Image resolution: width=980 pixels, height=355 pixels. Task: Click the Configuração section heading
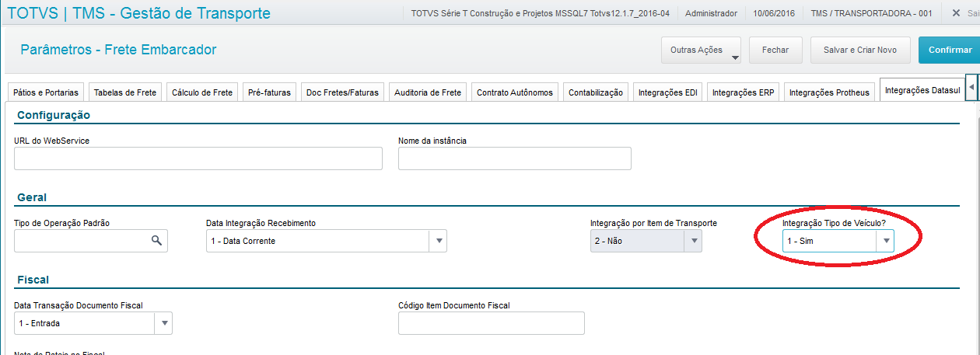pos(54,115)
